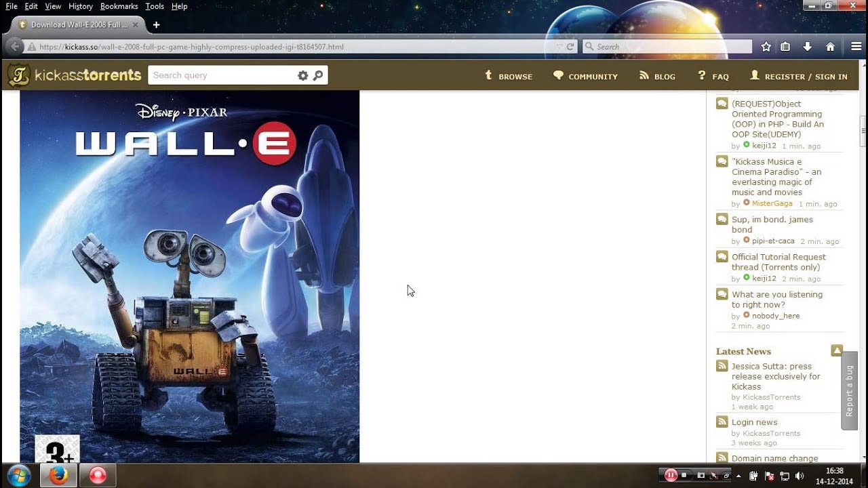Click speech bubble icon beside Sup im bond thread
Viewport: 868px width, 488px height.
coord(722,220)
